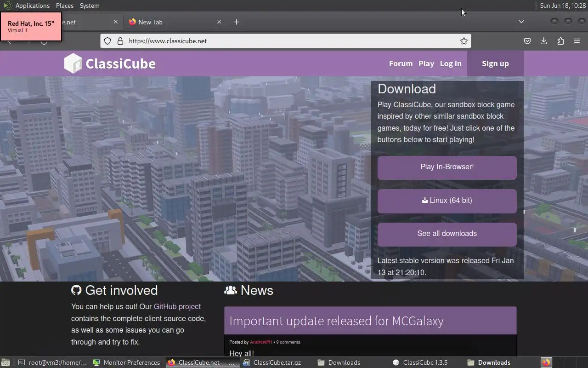Open the Forum page
Viewport: 588px width, 368px height.
tap(401, 63)
